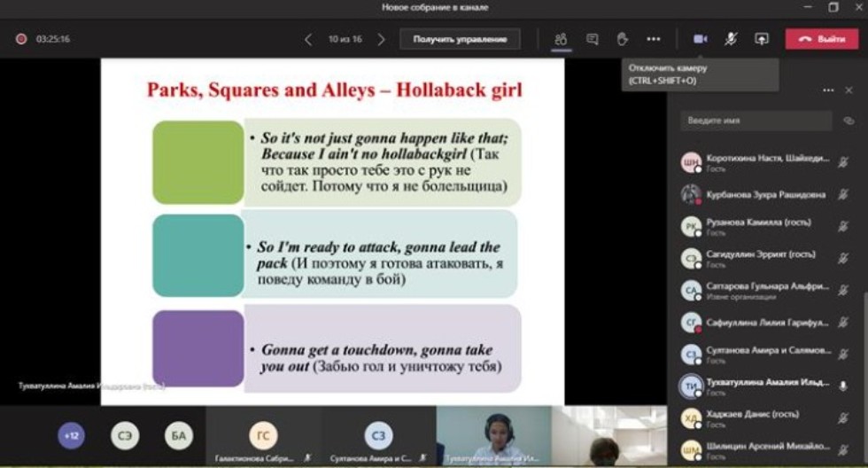Image resolution: width=868 pixels, height=468 pixels.
Task: Click the Введите имя search field
Action: pos(756,121)
